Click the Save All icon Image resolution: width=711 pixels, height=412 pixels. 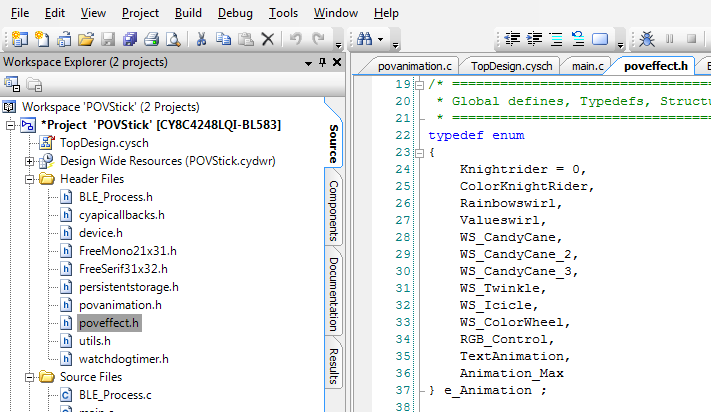pyautogui.click(x=130, y=39)
